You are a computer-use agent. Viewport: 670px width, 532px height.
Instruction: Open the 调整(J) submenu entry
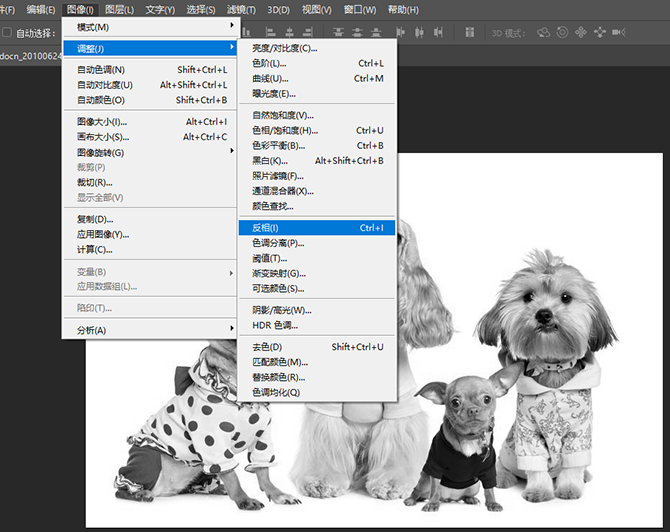[x=150, y=48]
